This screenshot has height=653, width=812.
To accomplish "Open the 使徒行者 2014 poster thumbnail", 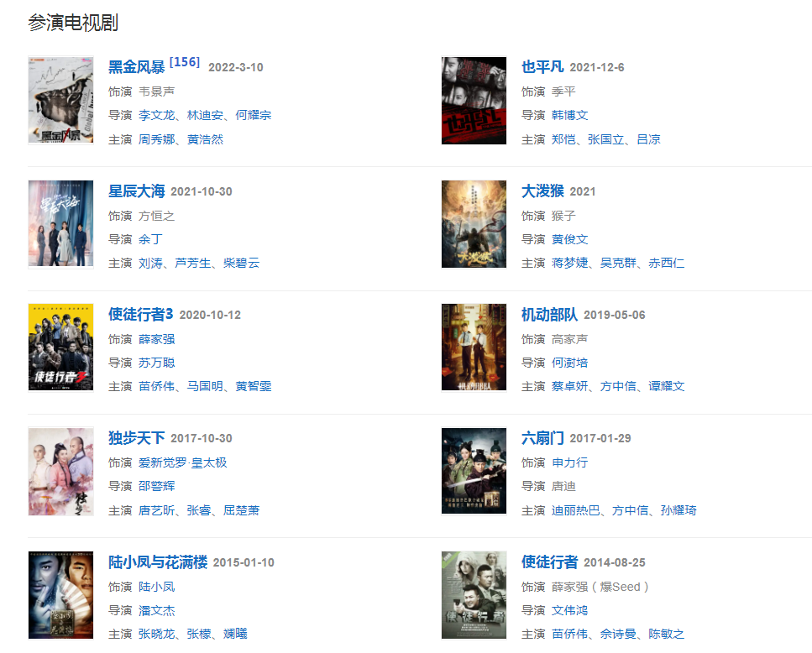I will click(x=474, y=595).
